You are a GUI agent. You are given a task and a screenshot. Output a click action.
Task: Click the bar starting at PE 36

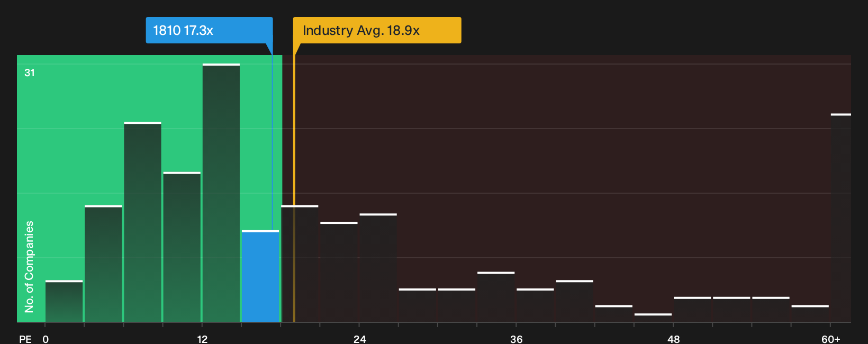tap(535, 305)
